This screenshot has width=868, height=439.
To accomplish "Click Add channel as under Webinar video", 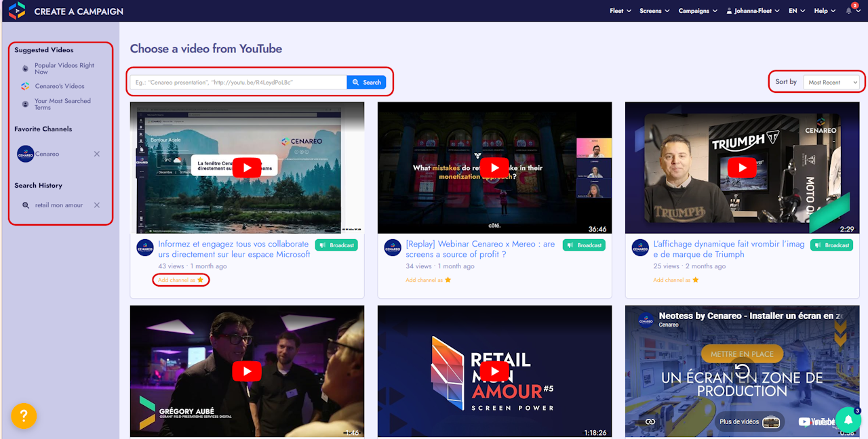I will pos(424,280).
